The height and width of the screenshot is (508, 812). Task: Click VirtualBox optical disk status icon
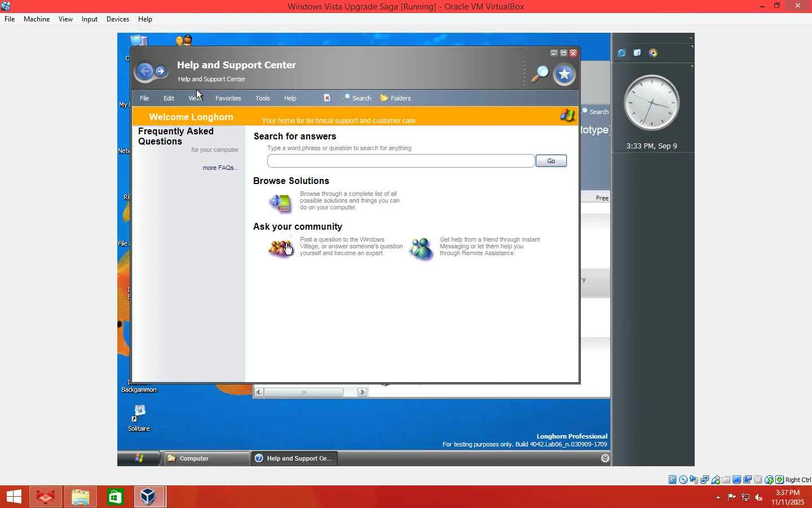[x=683, y=480]
